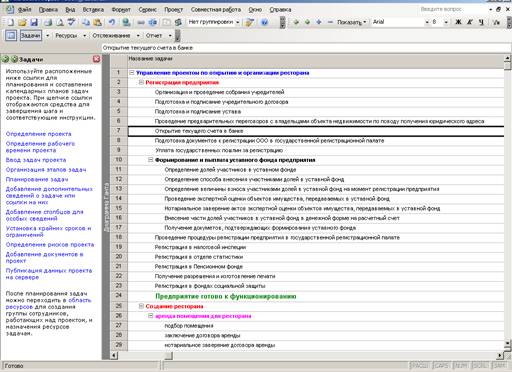The image size is (512, 372).
Task: Click the Paste clipboard icon
Action: point(97,22)
